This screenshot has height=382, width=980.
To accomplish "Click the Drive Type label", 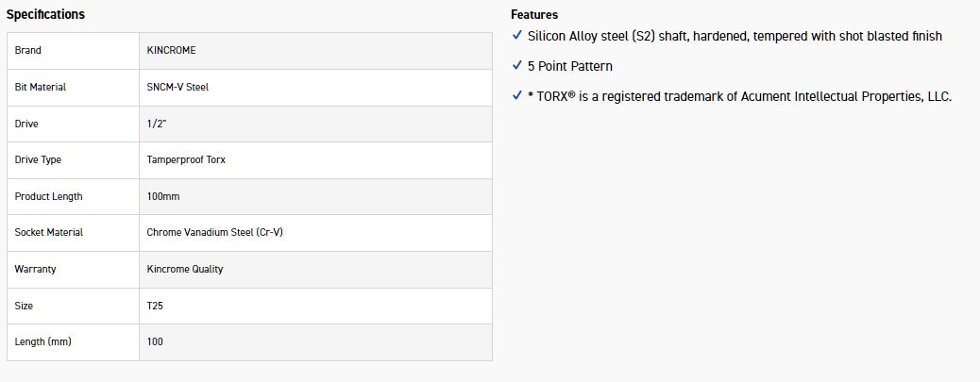I will (38, 159).
